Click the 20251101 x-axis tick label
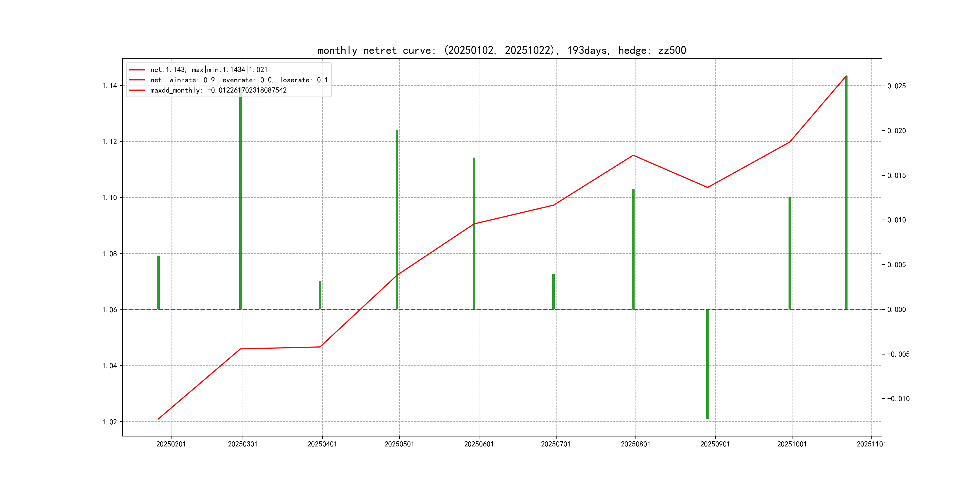The width and height of the screenshot is (980, 490). pos(871,444)
